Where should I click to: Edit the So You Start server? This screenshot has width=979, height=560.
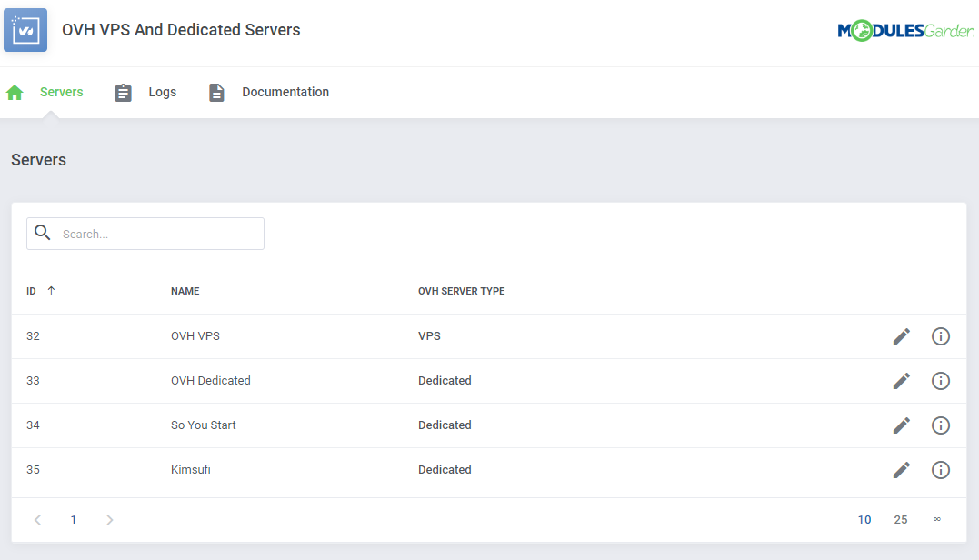coord(901,425)
